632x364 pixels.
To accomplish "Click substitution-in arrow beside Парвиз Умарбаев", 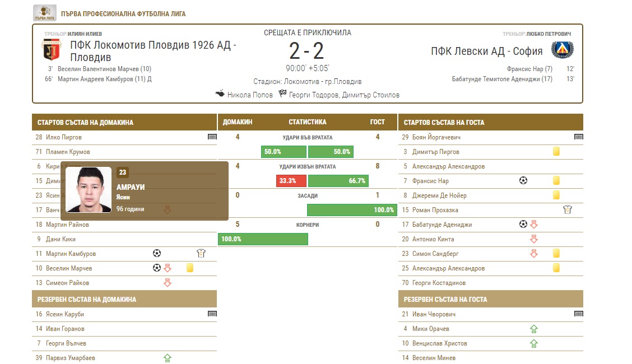I will (167, 358).
